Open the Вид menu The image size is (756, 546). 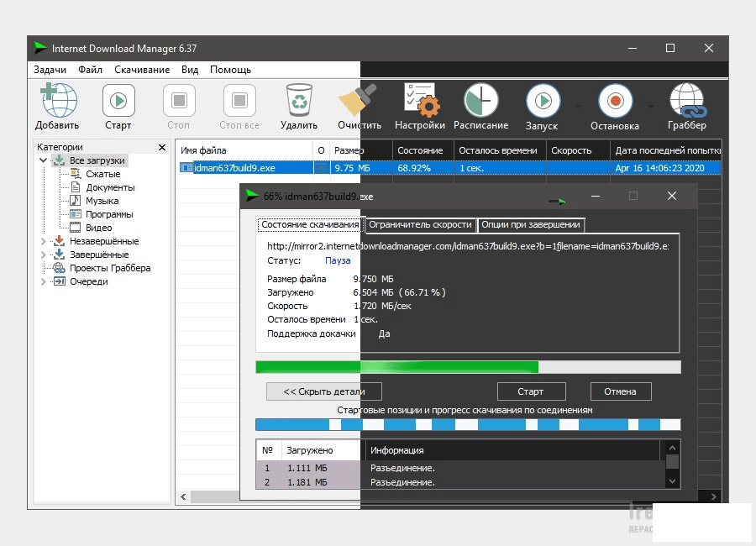click(x=190, y=70)
